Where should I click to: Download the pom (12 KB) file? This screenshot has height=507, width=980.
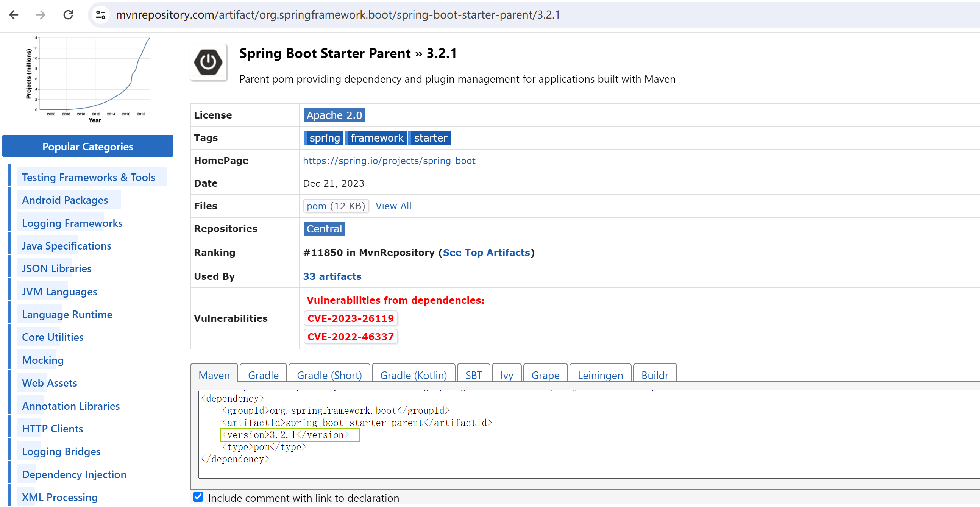click(x=336, y=206)
